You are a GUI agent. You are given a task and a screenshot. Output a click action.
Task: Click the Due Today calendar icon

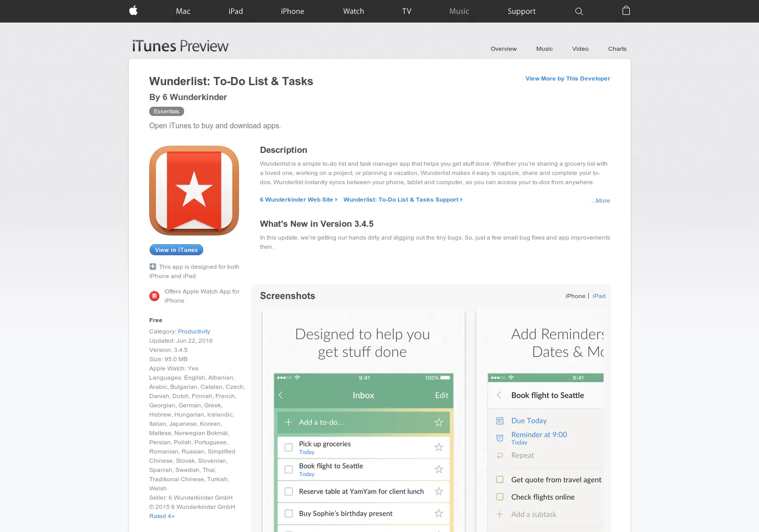point(500,421)
